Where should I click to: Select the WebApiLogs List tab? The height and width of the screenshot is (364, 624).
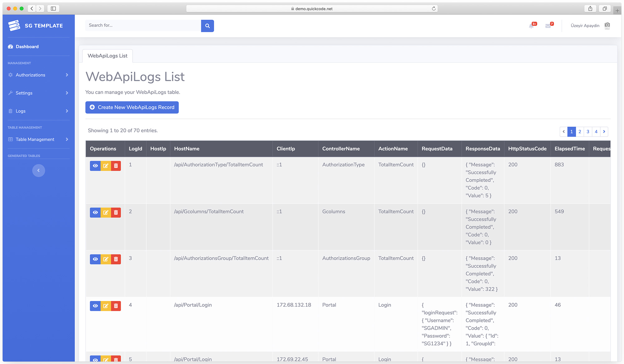click(x=107, y=56)
